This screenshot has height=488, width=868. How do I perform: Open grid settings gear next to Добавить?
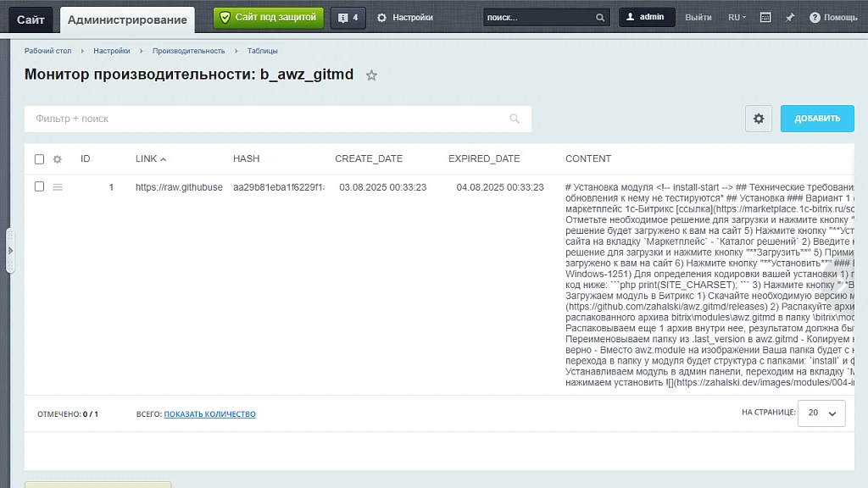pyautogui.click(x=759, y=119)
